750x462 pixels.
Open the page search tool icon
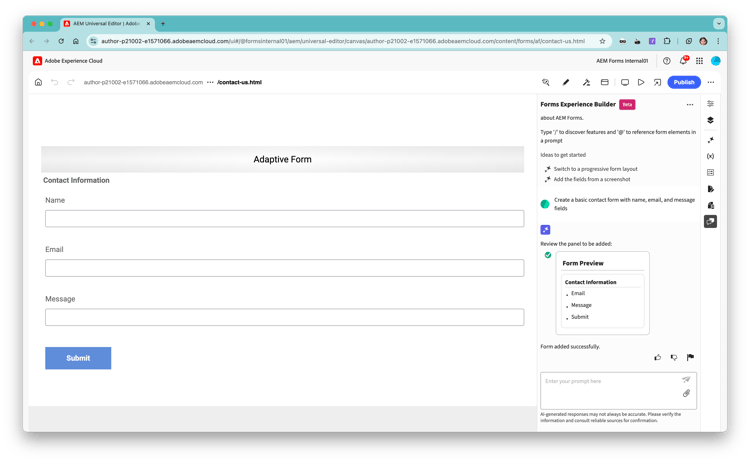545,82
